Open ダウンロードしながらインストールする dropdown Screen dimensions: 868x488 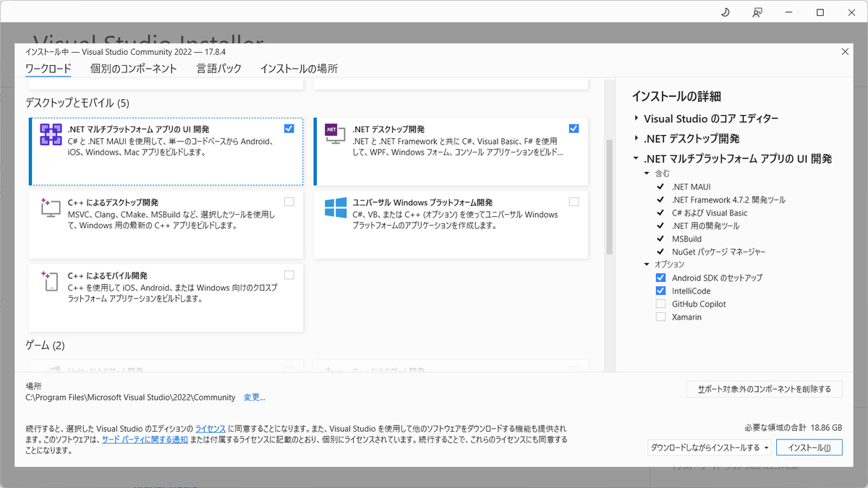(709, 448)
